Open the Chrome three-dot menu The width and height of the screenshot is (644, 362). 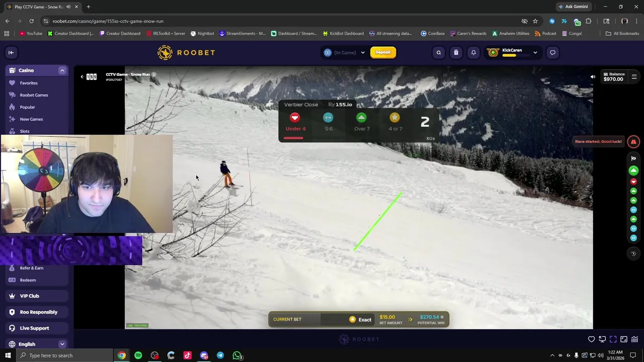click(x=636, y=21)
